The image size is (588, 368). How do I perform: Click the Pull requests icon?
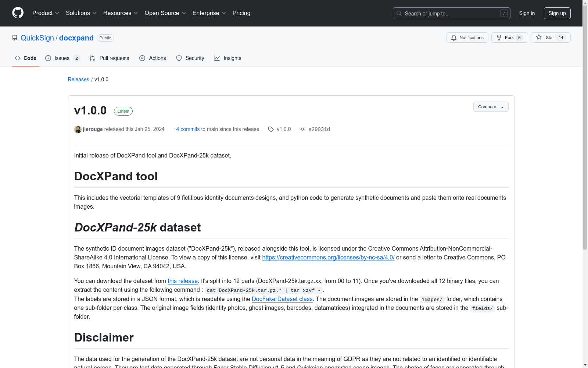[92, 58]
